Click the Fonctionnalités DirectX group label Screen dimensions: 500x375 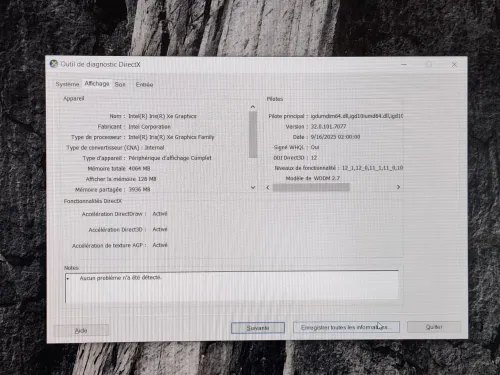coord(93,201)
